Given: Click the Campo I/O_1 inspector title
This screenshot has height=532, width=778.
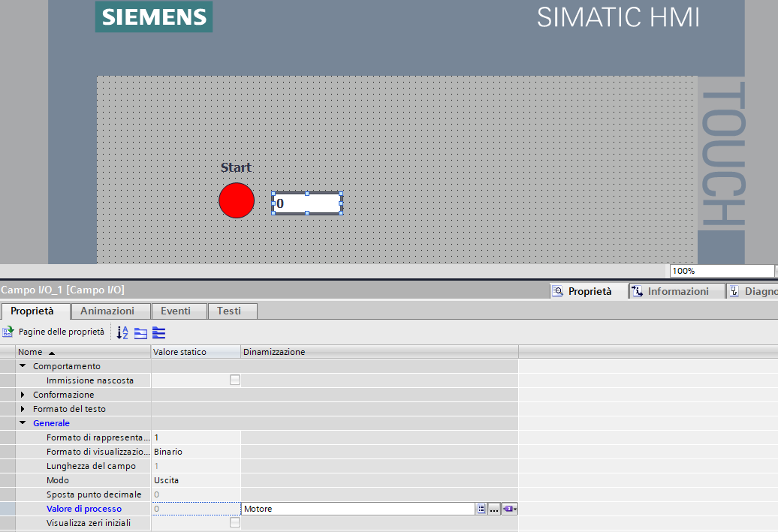Looking at the screenshot, I should click(x=62, y=290).
